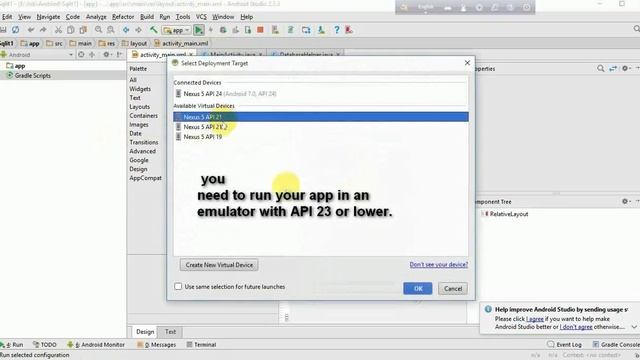Click the Copy icon in toolbar
The height and width of the screenshot is (360, 640).
(x=71, y=30)
